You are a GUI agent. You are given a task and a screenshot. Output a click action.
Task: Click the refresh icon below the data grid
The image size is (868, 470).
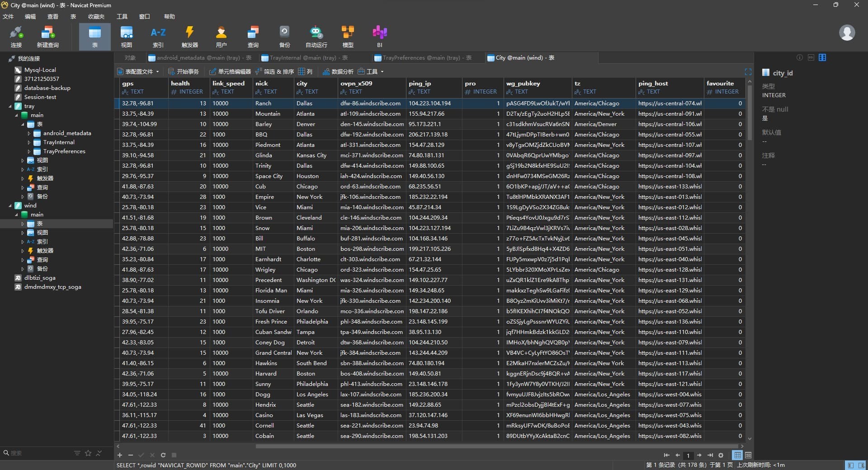point(163,455)
